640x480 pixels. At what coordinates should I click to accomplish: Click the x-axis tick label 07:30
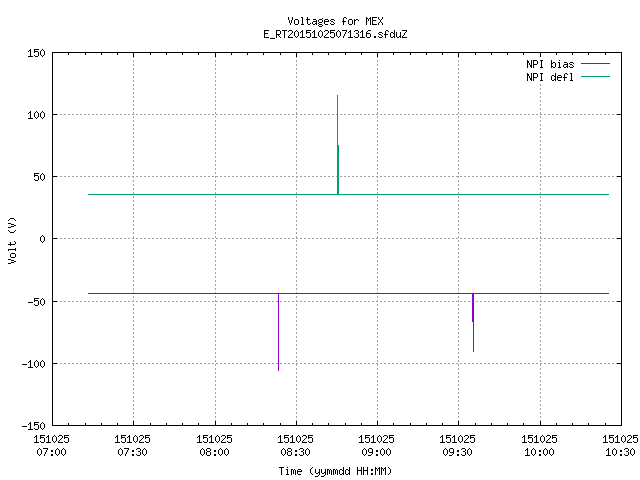point(132,452)
